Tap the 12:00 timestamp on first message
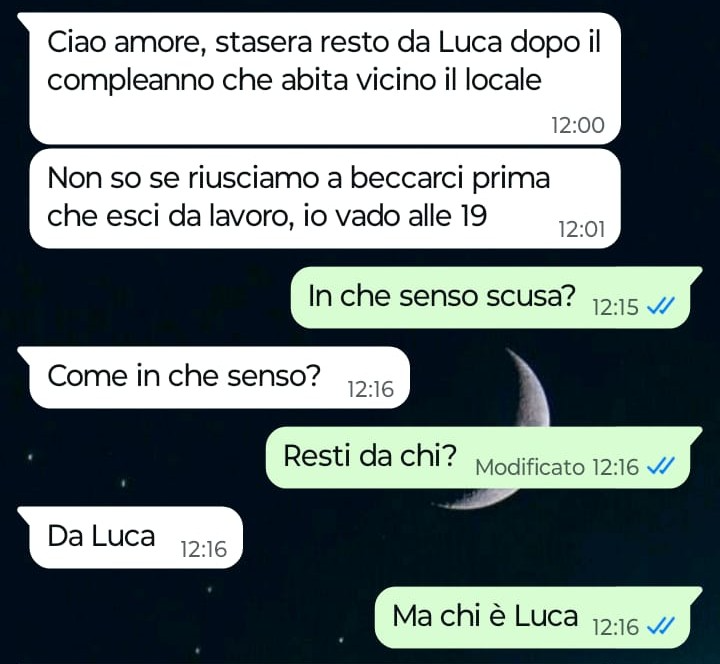 [x=578, y=125]
